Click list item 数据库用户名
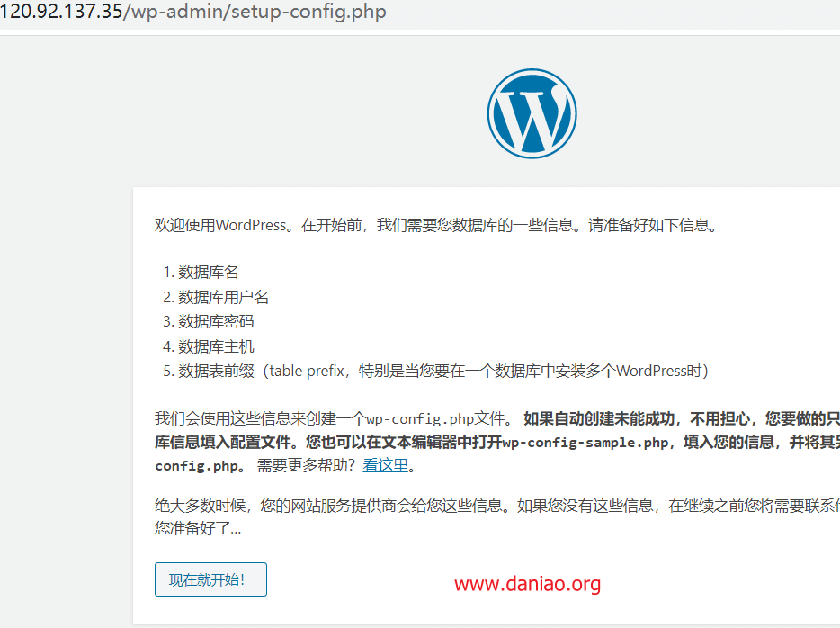840x628 pixels. pos(223,296)
